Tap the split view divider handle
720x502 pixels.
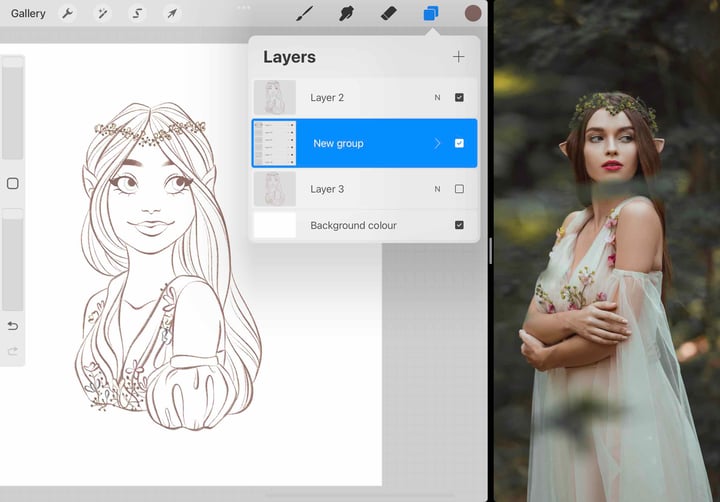click(490, 251)
